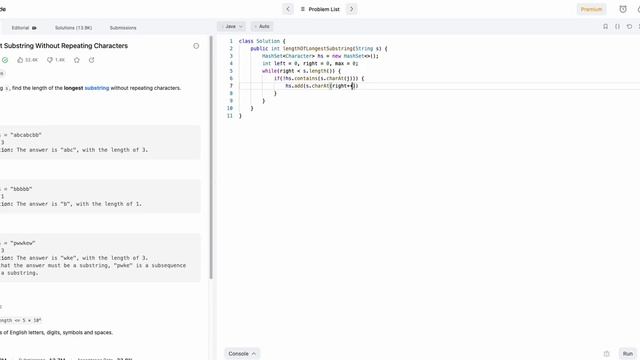Switch to the Submissions tab
This screenshot has width=640, height=360.
pyautogui.click(x=123, y=28)
